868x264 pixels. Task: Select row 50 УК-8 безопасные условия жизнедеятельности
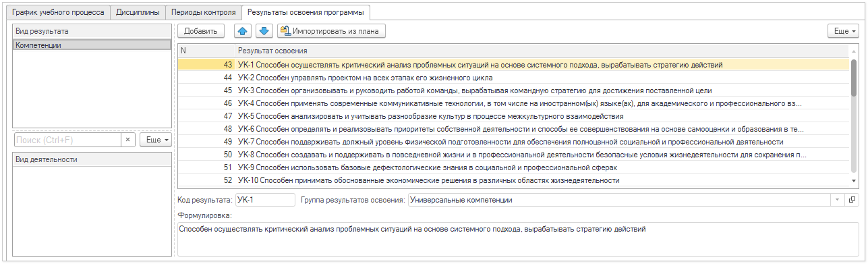[x=513, y=155]
